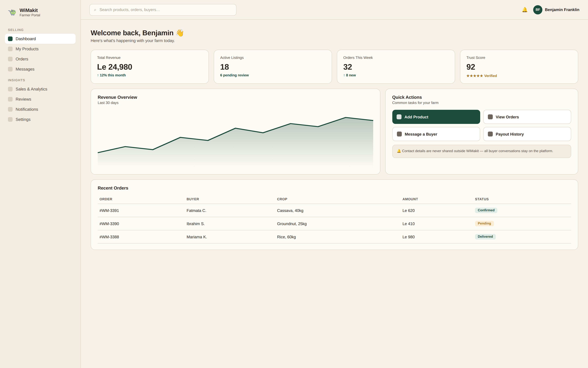Click the Delivered status badge
This screenshot has height=368, width=588.
pyautogui.click(x=485, y=237)
